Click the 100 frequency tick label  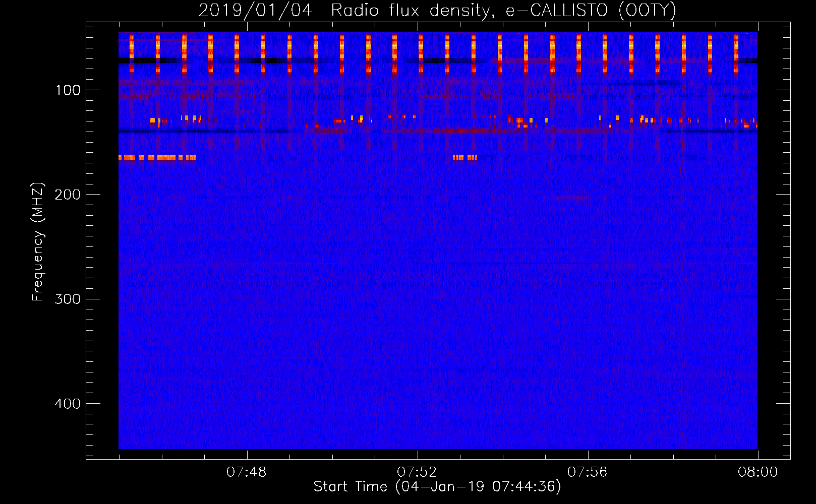coord(68,90)
